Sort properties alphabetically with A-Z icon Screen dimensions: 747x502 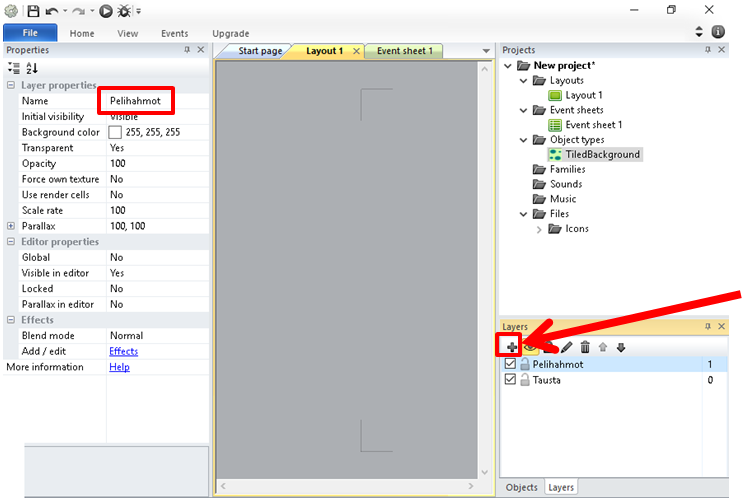click(x=31, y=68)
